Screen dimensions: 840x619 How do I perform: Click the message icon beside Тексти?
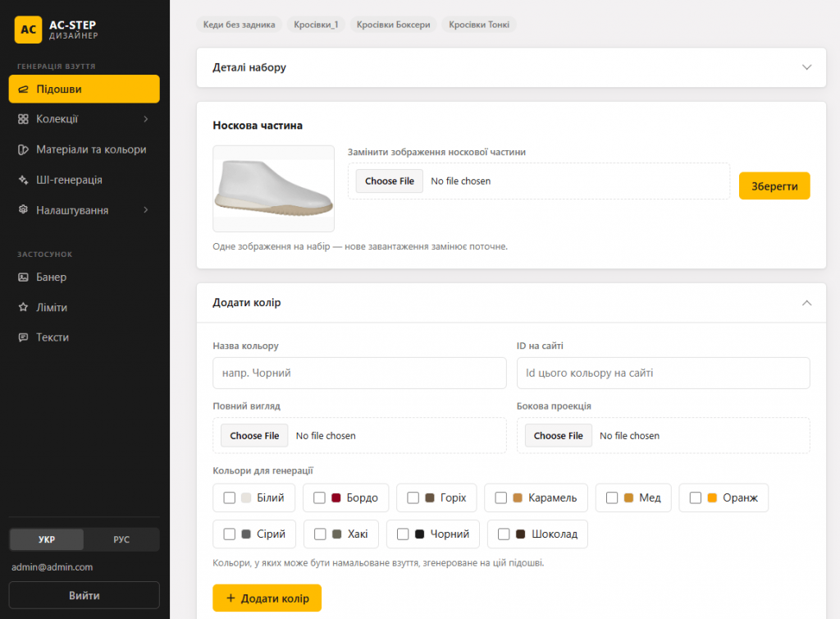click(23, 337)
